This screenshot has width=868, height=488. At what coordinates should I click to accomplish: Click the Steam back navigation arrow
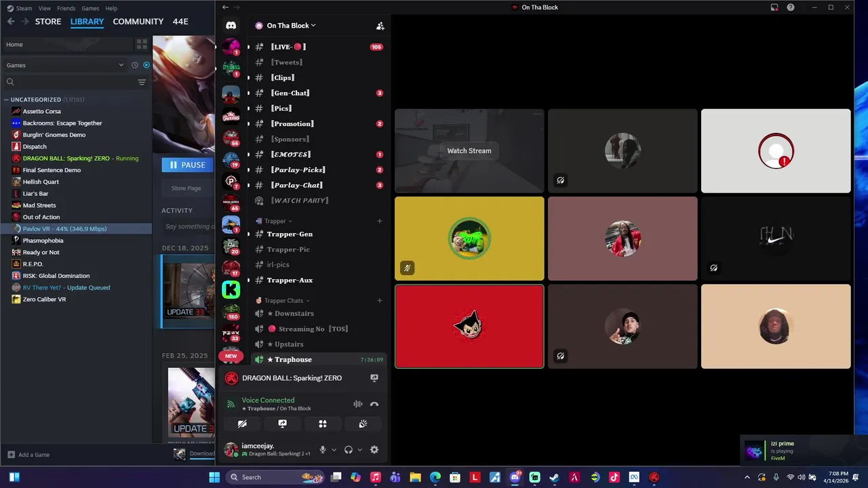[11, 22]
